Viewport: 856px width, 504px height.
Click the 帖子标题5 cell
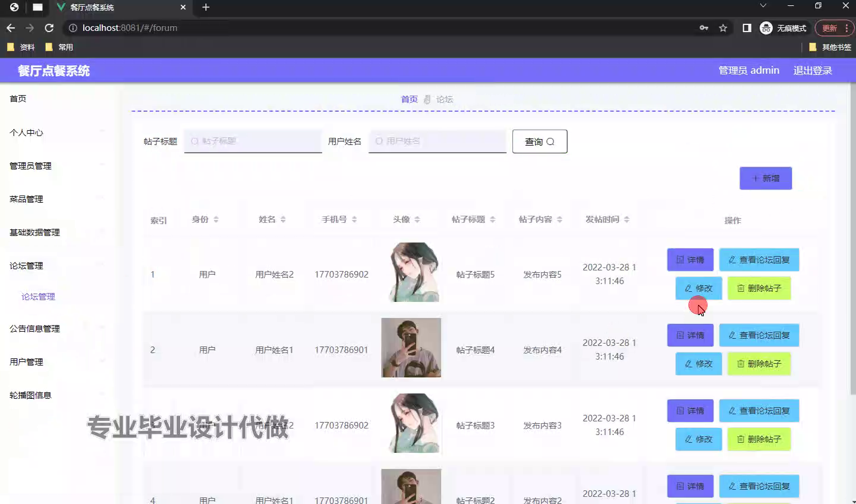pyautogui.click(x=476, y=275)
